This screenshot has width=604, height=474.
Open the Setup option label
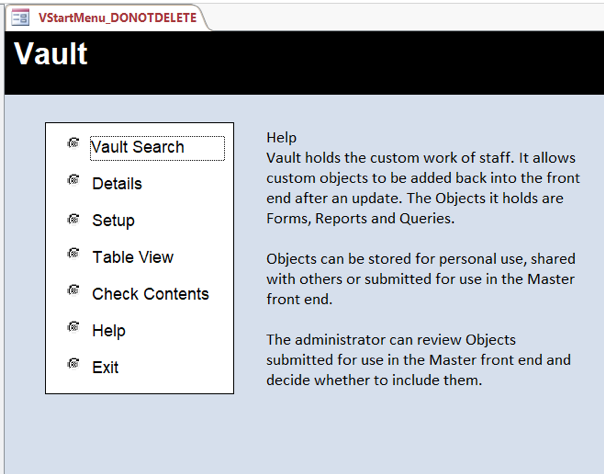[113, 221]
